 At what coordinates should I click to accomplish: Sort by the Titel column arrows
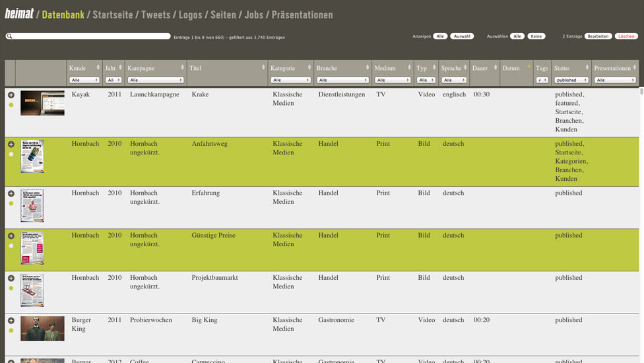click(263, 67)
